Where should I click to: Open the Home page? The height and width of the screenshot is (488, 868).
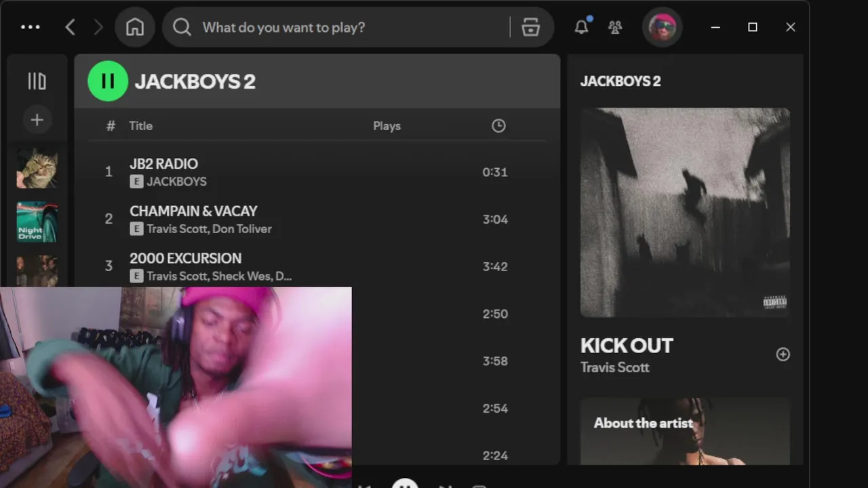[x=135, y=27]
